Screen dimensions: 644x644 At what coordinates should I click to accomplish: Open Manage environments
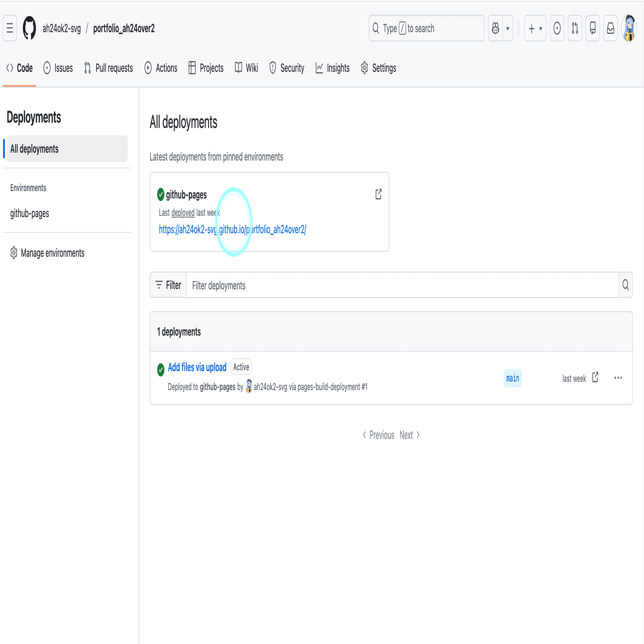(47, 253)
